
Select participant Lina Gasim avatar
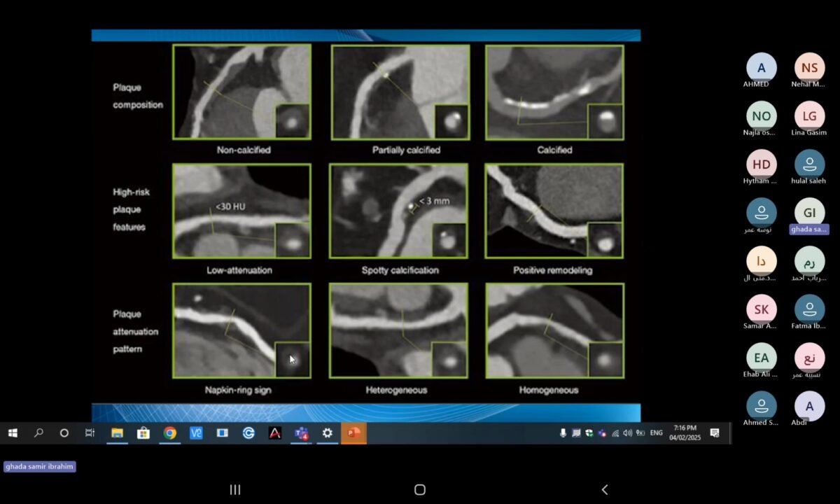[809, 115]
